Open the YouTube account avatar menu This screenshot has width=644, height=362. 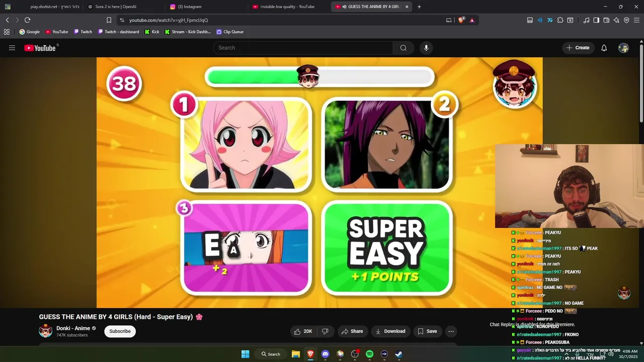coord(623,48)
